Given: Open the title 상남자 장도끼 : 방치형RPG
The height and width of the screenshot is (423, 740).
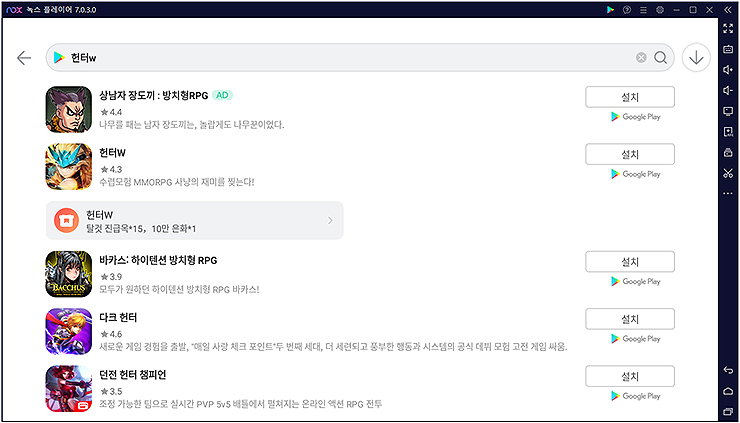Looking at the screenshot, I should tap(153, 95).
